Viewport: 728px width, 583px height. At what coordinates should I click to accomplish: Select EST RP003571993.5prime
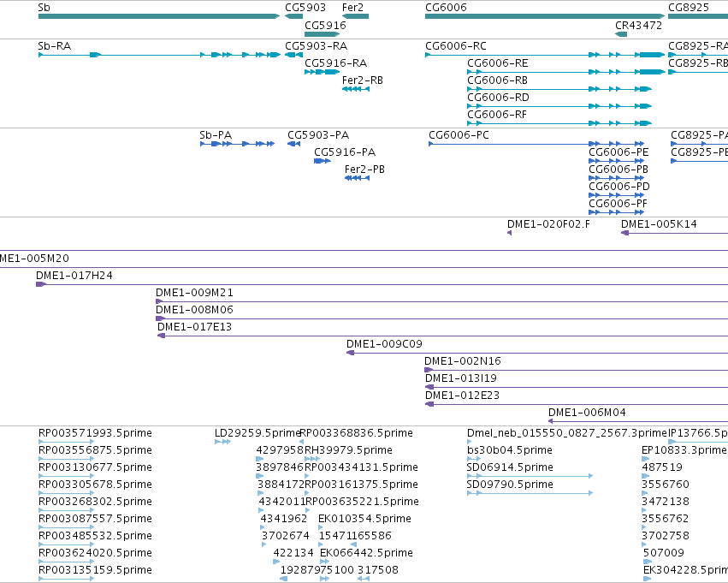click(x=95, y=433)
